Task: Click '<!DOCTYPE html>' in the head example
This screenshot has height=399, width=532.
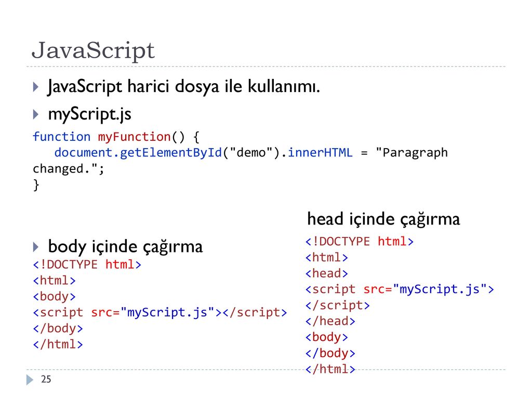Action: pyautogui.click(x=360, y=242)
